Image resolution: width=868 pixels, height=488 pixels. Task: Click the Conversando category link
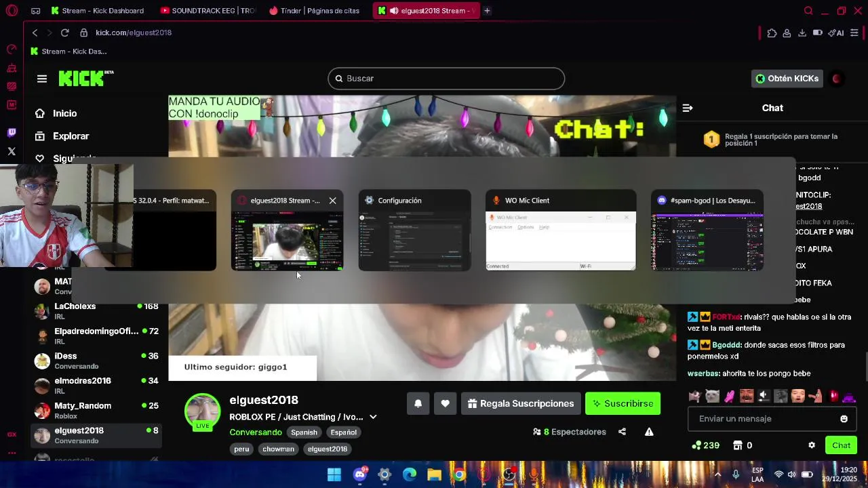(x=256, y=432)
